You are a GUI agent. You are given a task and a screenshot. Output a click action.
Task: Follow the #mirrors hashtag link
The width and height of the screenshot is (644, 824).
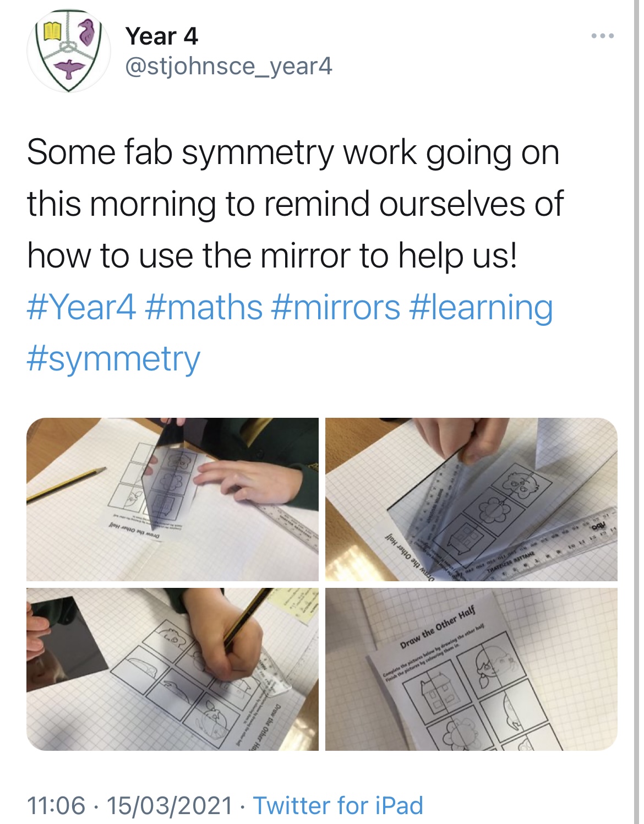coord(336,307)
